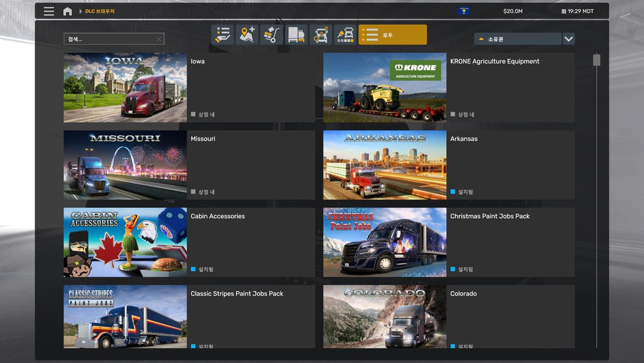
Task: Open the Iowa DLC thumbnail
Action: [x=125, y=88]
